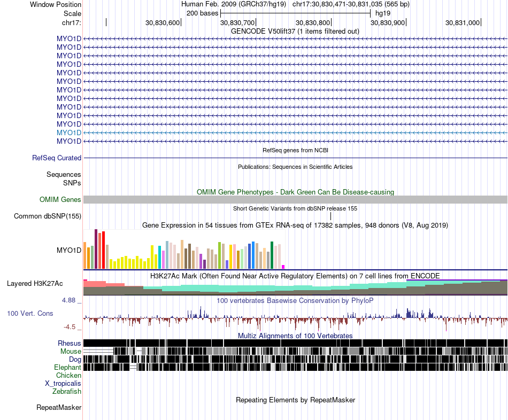Image resolution: width=508 pixels, height=420 pixels.
Task: Click the 'OMIM Genes' track label
Action: click(x=60, y=199)
